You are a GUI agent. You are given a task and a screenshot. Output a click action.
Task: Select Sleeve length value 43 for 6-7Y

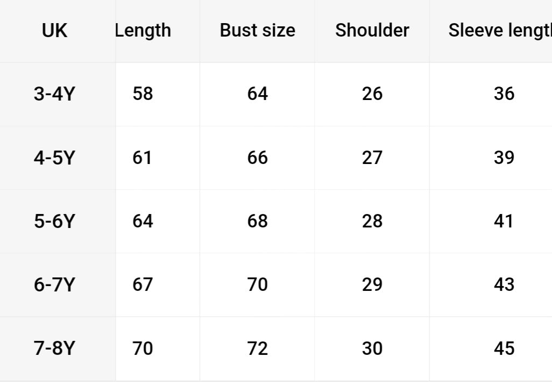click(504, 285)
